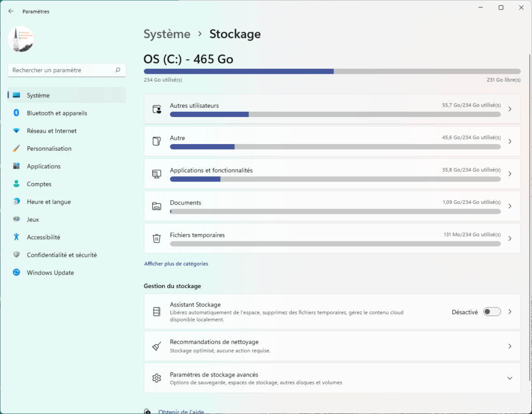Open Windows Update label
Image resolution: width=532 pixels, height=414 pixels.
(50, 273)
